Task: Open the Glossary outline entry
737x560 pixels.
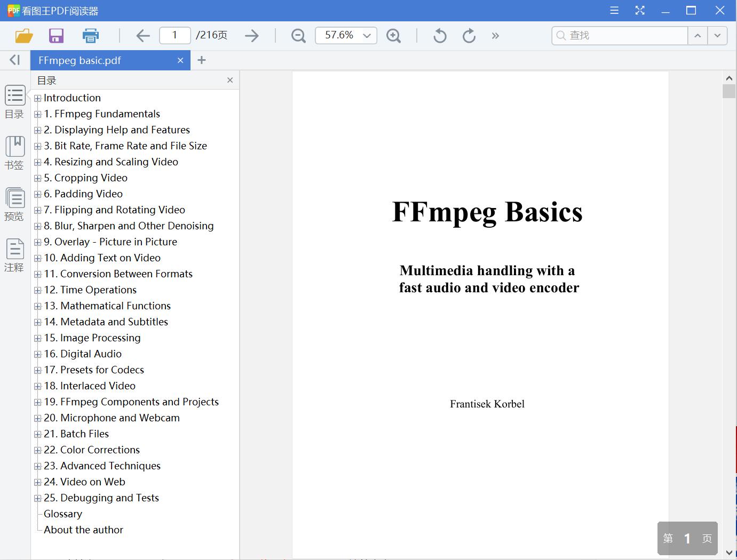Action: [x=63, y=514]
